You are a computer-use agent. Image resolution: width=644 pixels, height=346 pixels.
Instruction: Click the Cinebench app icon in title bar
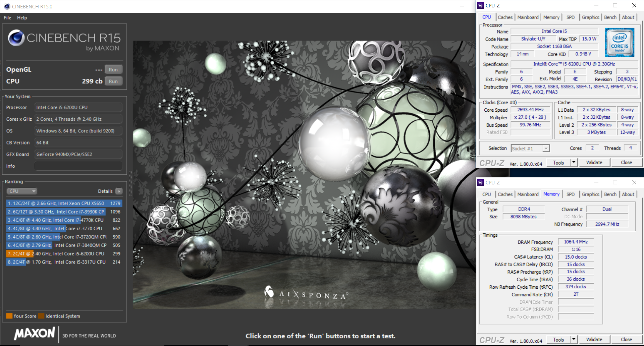click(x=7, y=6)
